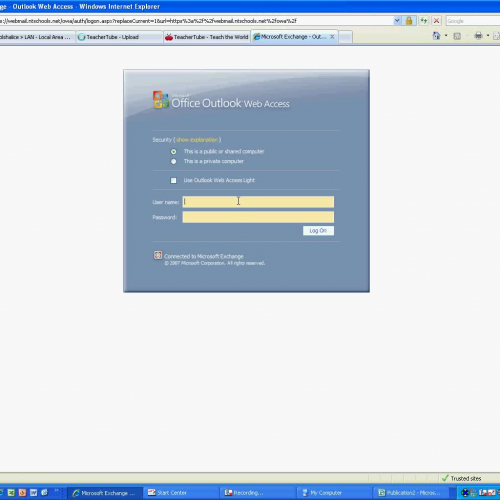500x500 pixels.
Task: Click 'Connected to Microsoft Exchange' text
Action: point(204,256)
